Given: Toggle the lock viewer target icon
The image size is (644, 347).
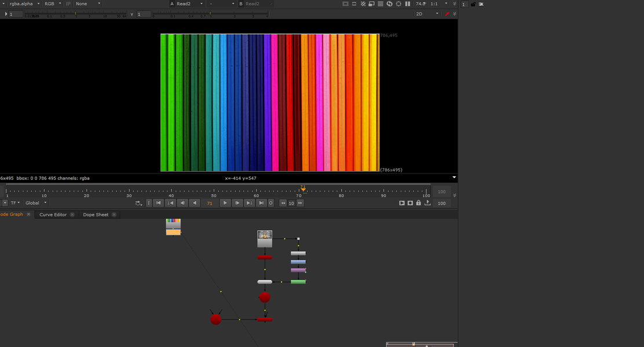Looking at the screenshot, I should [398, 3].
